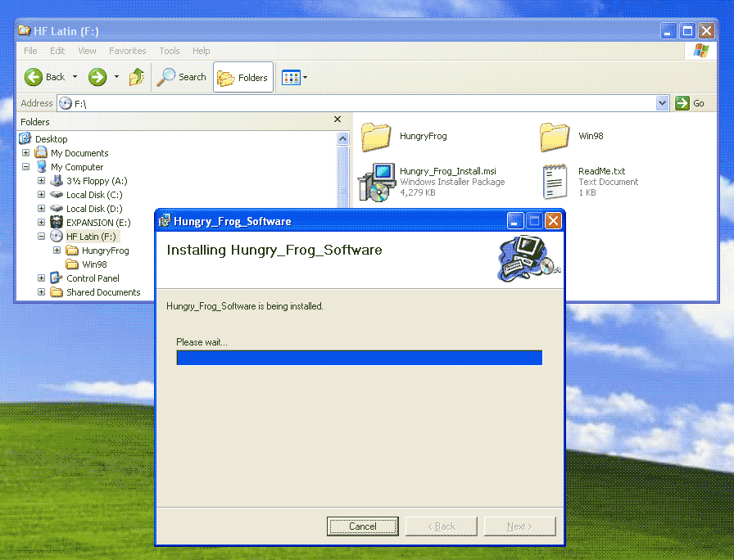The height and width of the screenshot is (560, 734).
Task: Open the Favorites menu
Action: (x=127, y=51)
